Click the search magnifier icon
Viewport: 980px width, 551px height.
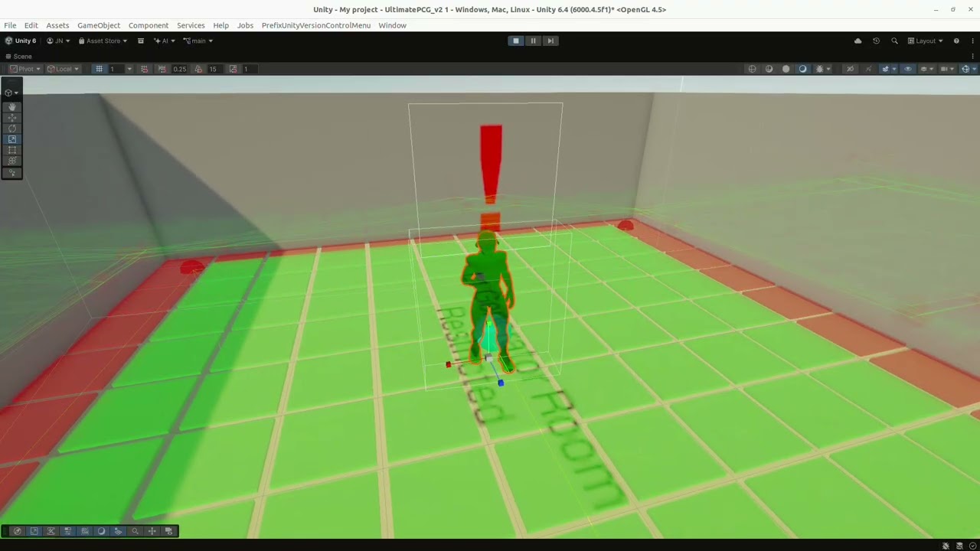pos(894,41)
